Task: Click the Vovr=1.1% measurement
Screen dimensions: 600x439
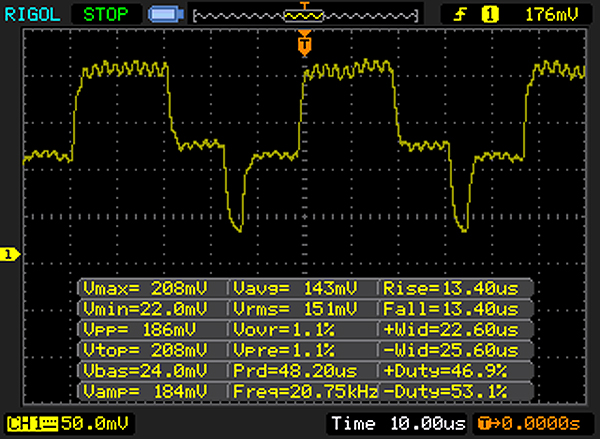Action: 284,329
